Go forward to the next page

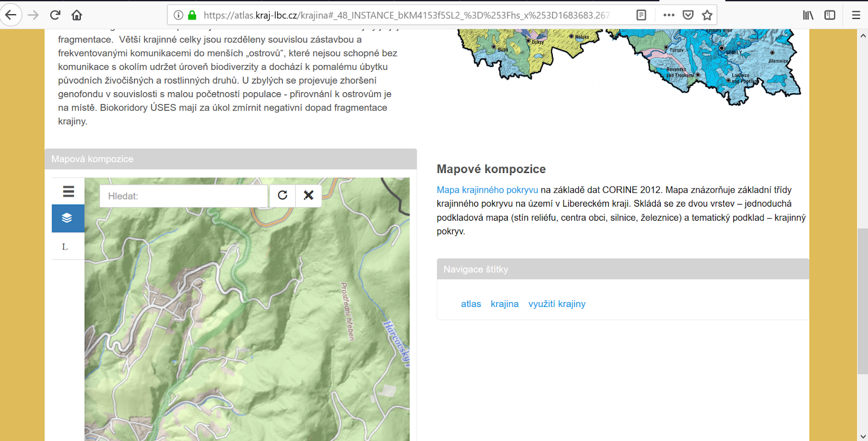pos(34,15)
